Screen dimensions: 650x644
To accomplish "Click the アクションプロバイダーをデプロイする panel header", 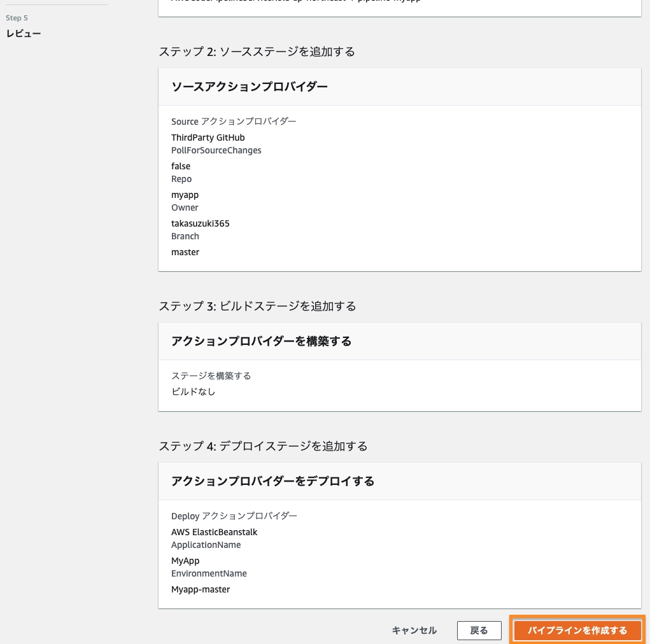I will (272, 481).
